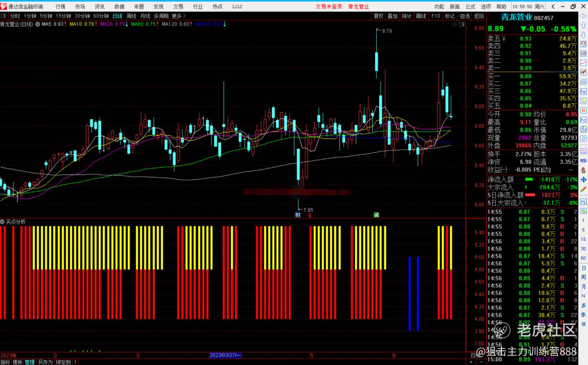Click the 返回 back button
Viewport: 588px width, 365px height.
pyautogui.click(x=479, y=16)
